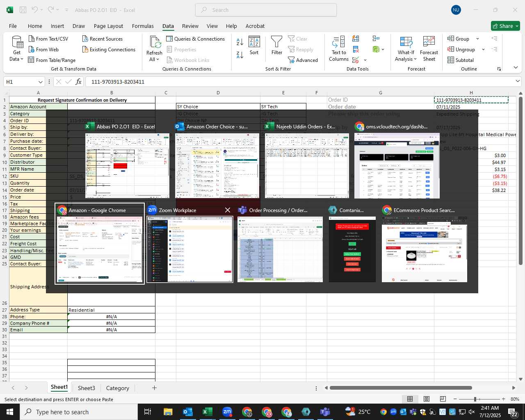Choose From Table/Range option

(x=52, y=60)
